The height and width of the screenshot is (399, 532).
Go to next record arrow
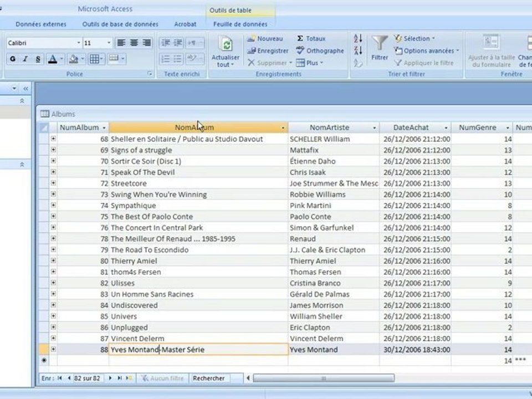pos(110,377)
